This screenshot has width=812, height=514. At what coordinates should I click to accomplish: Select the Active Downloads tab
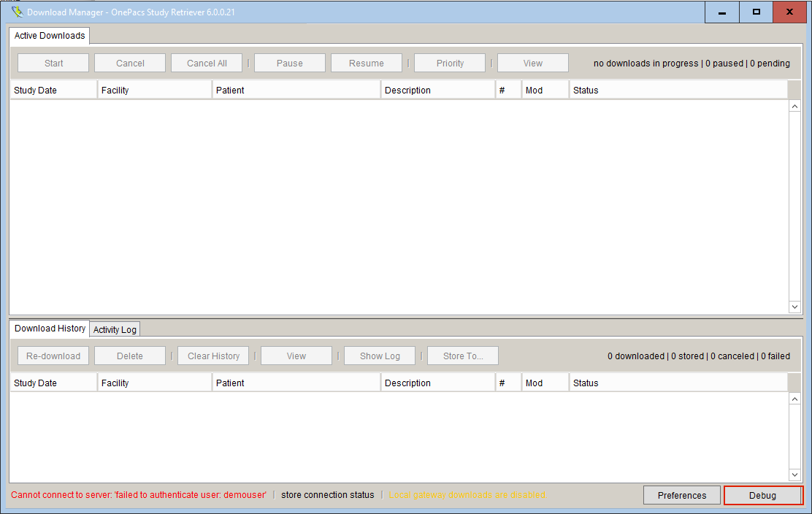click(50, 36)
